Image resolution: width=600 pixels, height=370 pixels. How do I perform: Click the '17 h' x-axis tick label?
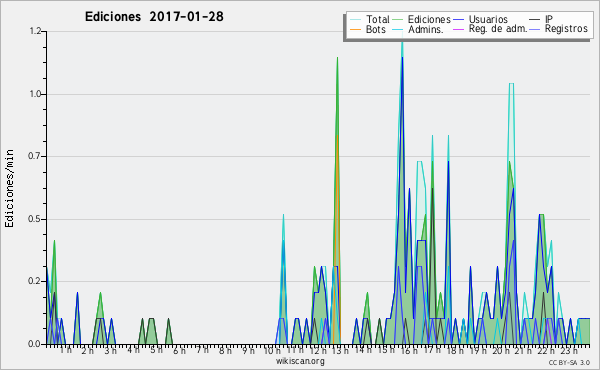click(432, 350)
